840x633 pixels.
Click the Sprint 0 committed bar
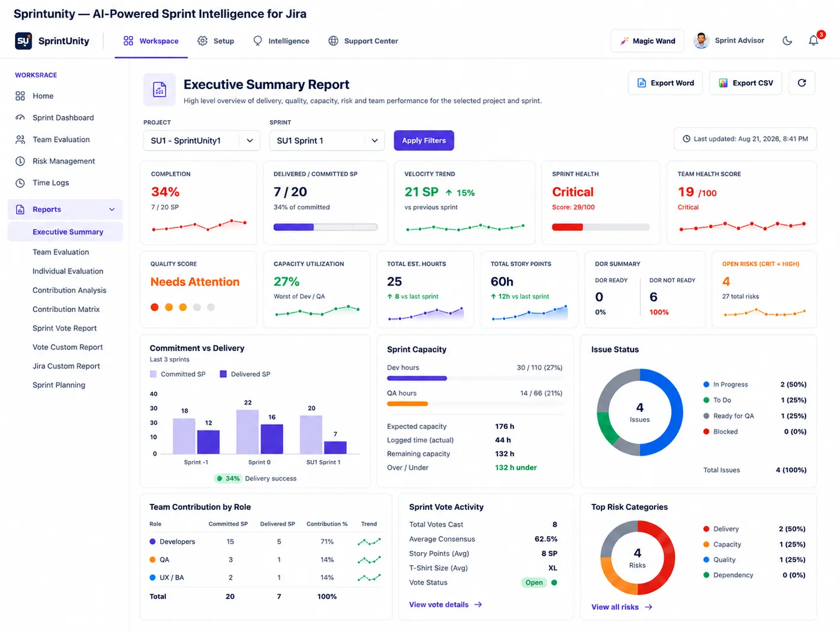(247, 431)
